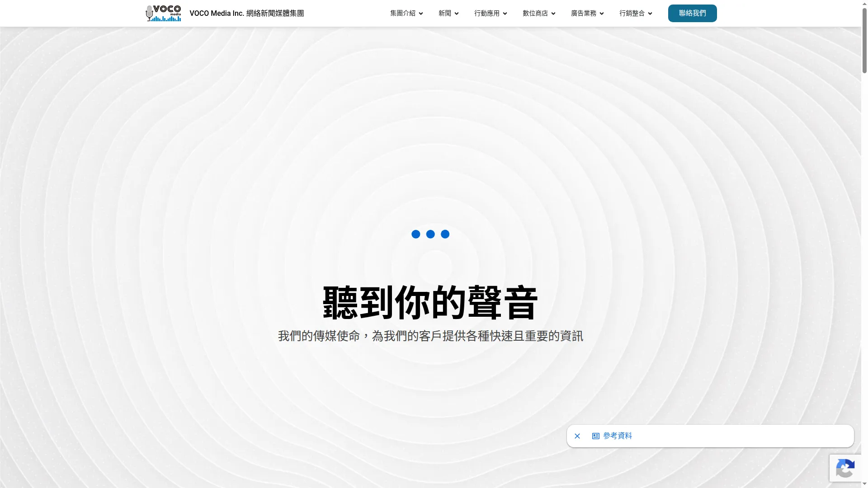Open the 行動應用 menu

(487, 14)
